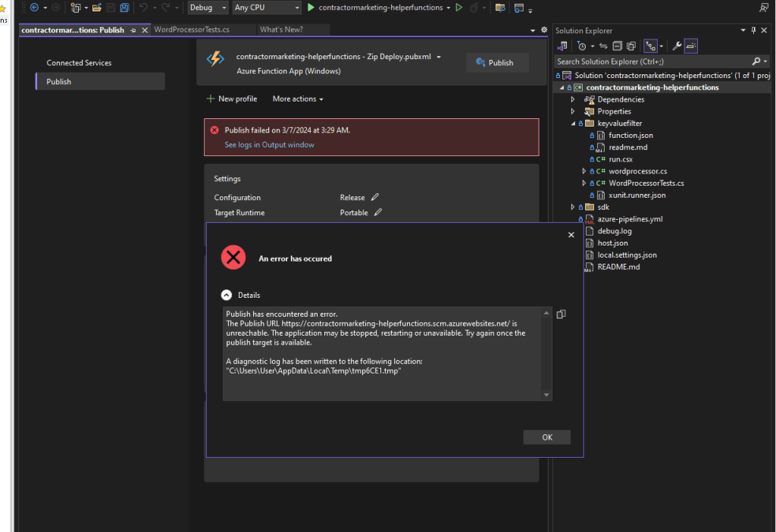The height and width of the screenshot is (532, 776).
Task: Click the Hot Reload flame icon
Action: (474, 8)
